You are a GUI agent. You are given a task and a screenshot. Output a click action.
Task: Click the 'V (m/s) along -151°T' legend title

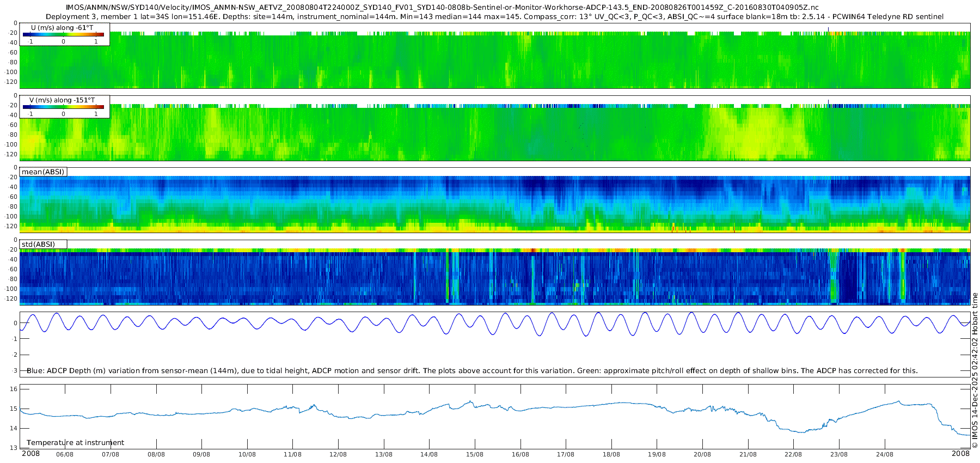point(62,100)
